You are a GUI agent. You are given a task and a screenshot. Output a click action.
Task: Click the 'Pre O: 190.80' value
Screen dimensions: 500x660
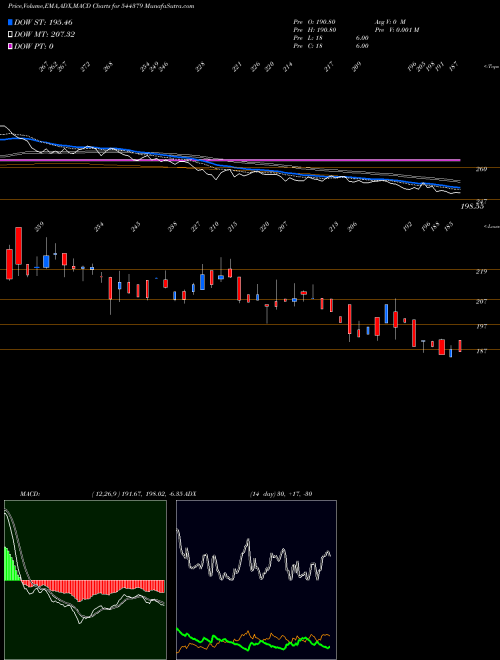pyautogui.click(x=314, y=22)
